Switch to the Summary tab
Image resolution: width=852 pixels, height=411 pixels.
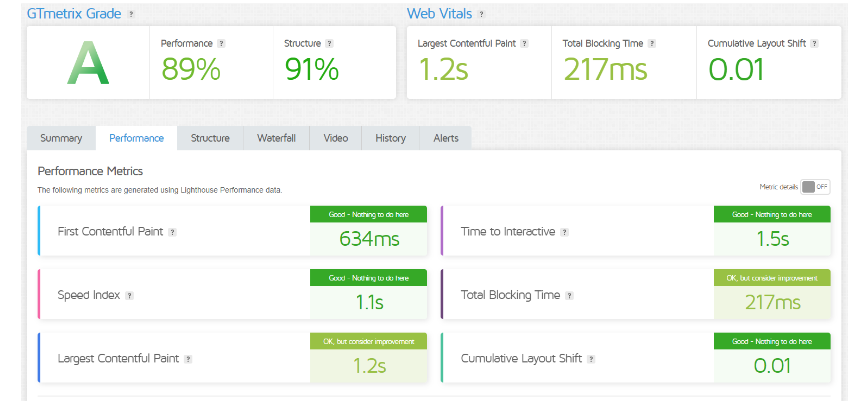pyautogui.click(x=61, y=138)
